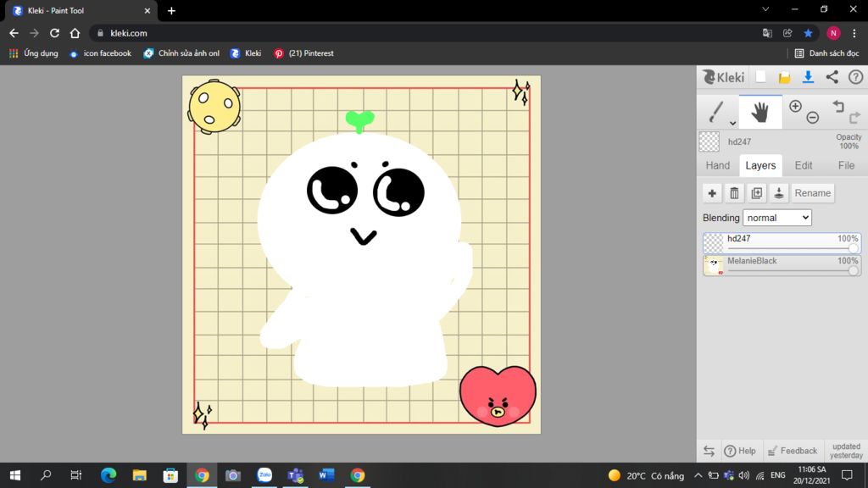Viewport: 868px width, 488px height.
Task: Flip the interface side with swap arrows
Action: [709, 451]
